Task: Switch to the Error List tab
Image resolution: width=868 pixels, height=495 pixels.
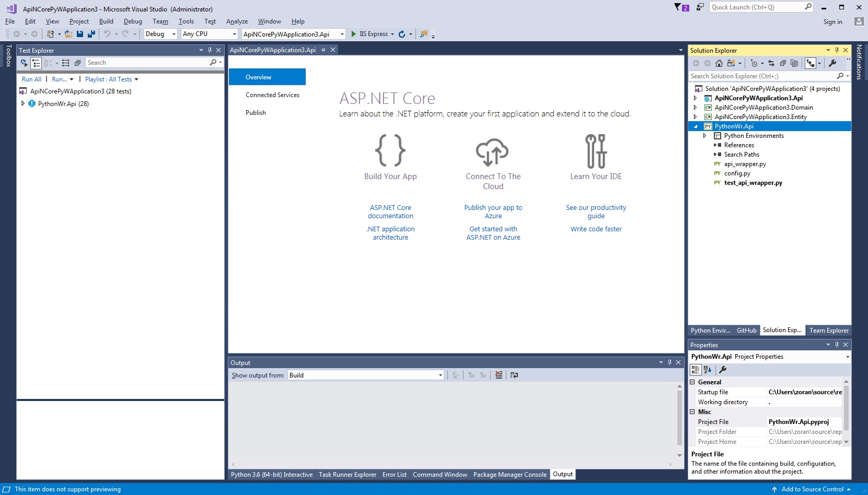Action: (x=394, y=474)
